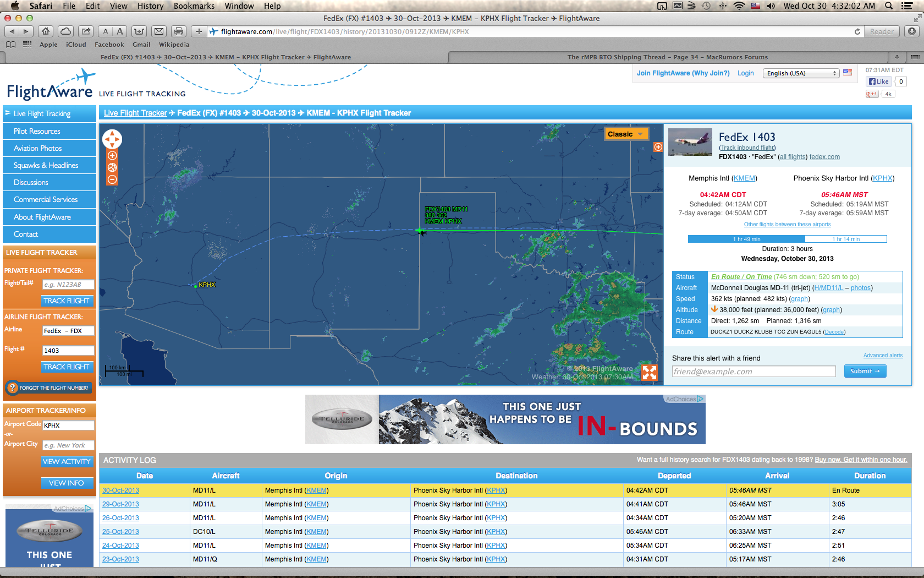Screen dimensions: 924x578
Task: Click the Safari share button
Action: [85, 31]
